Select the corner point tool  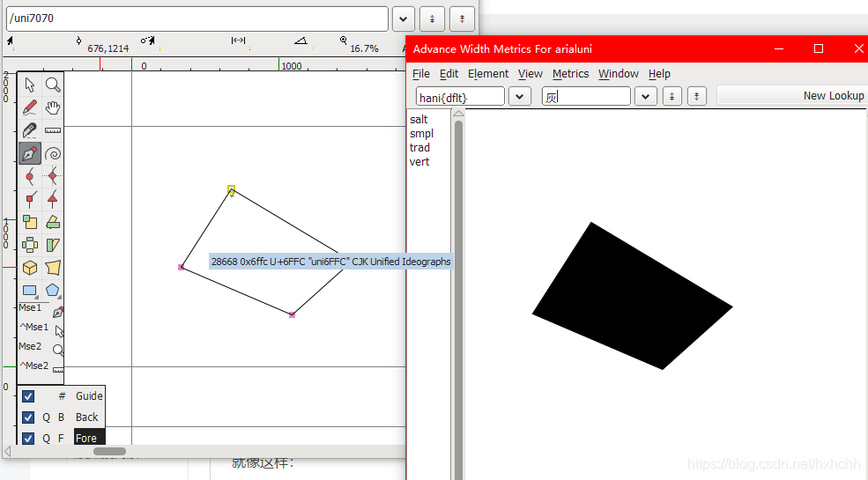pyautogui.click(x=30, y=200)
